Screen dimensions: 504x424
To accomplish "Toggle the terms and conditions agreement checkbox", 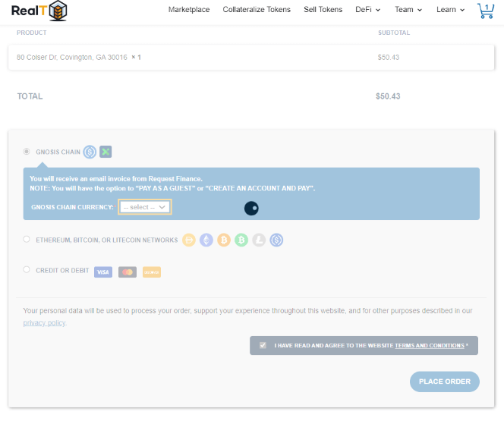I will 263,345.
